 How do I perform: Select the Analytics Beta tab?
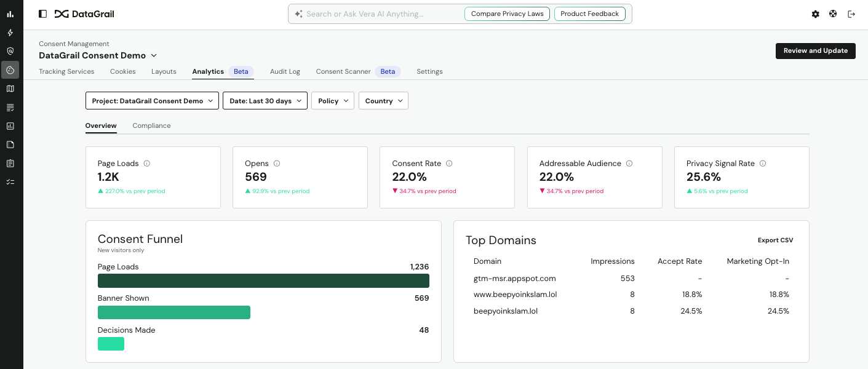click(223, 71)
